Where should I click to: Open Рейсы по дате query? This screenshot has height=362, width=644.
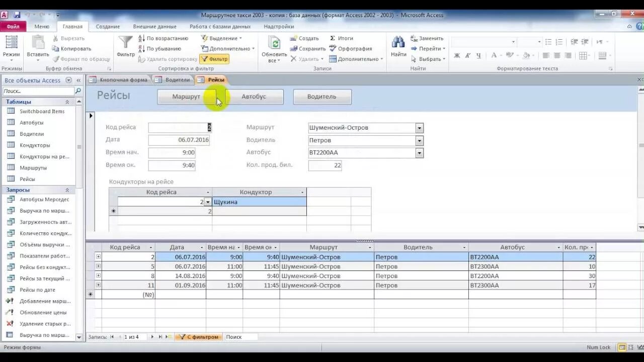[x=37, y=290]
